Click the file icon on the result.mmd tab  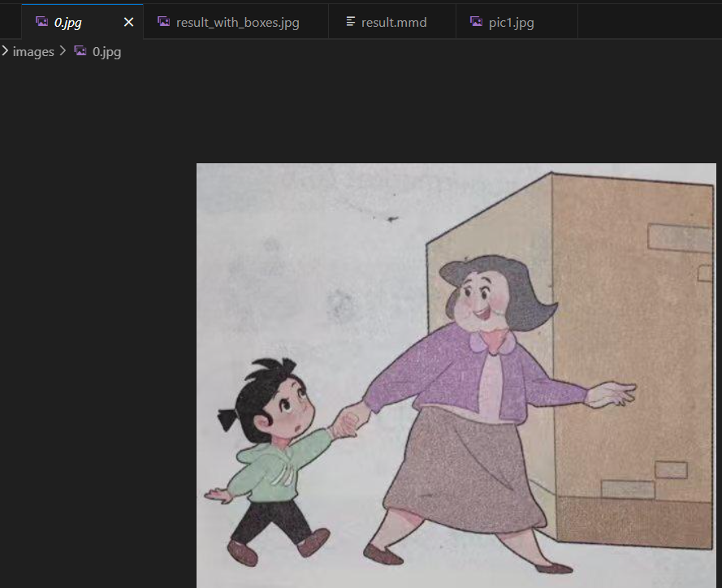click(x=352, y=21)
